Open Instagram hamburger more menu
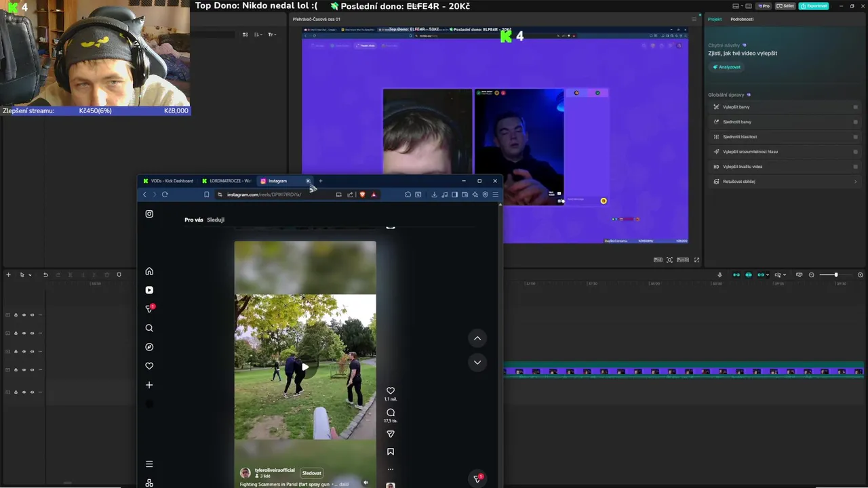This screenshot has height=488, width=868. 149,464
